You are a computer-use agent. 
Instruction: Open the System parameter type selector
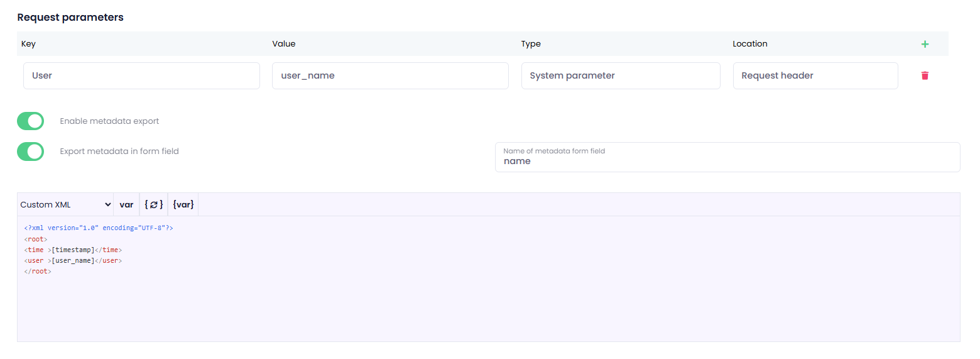pos(620,75)
